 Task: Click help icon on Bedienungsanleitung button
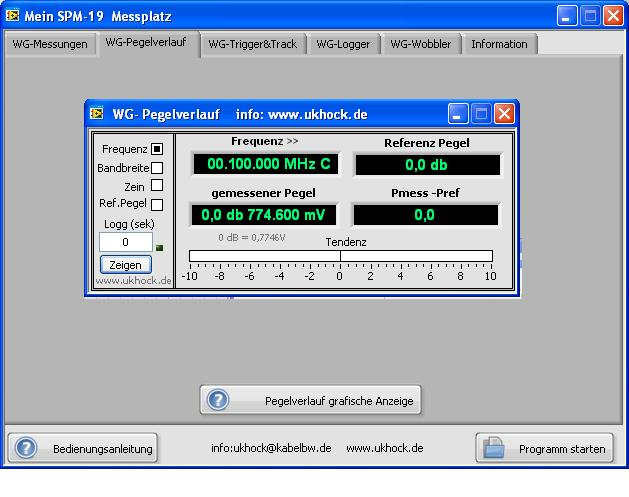pyautogui.click(x=26, y=448)
